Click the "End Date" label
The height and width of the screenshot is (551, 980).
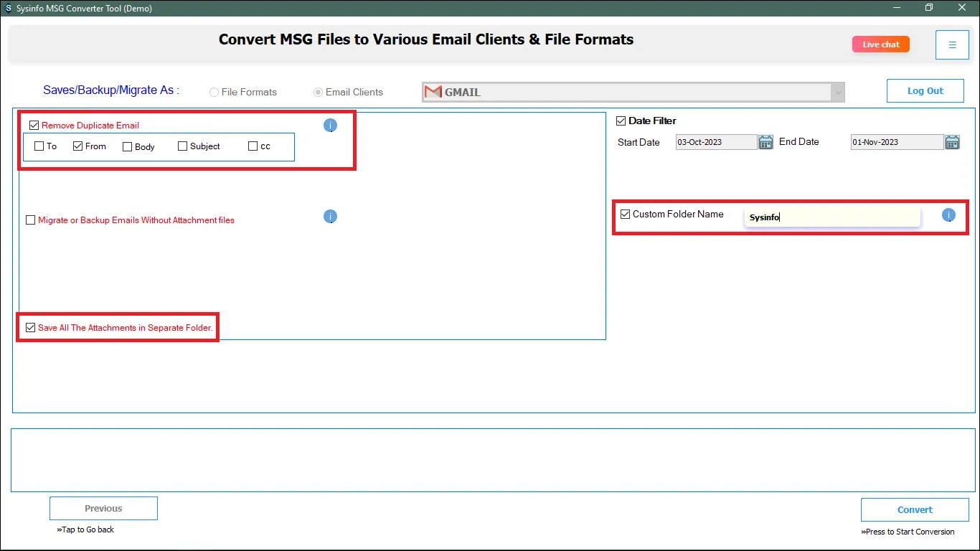[x=799, y=142]
